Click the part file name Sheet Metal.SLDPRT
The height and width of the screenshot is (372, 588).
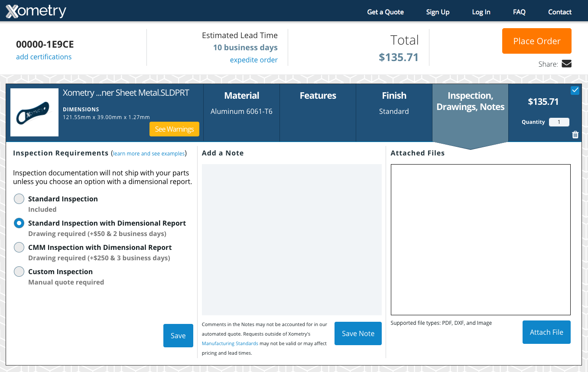coord(126,93)
